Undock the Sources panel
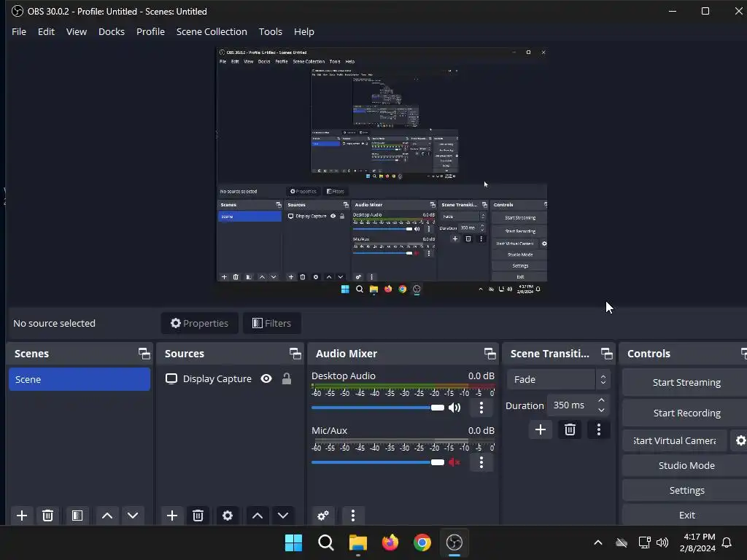 click(295, 354)
